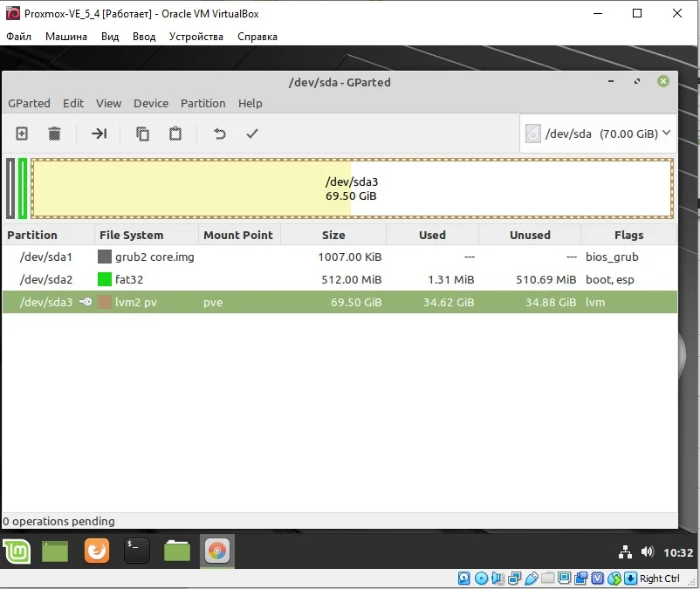
Task: Open the Linux Mint start menu
Action: click(x=17, y=551)
